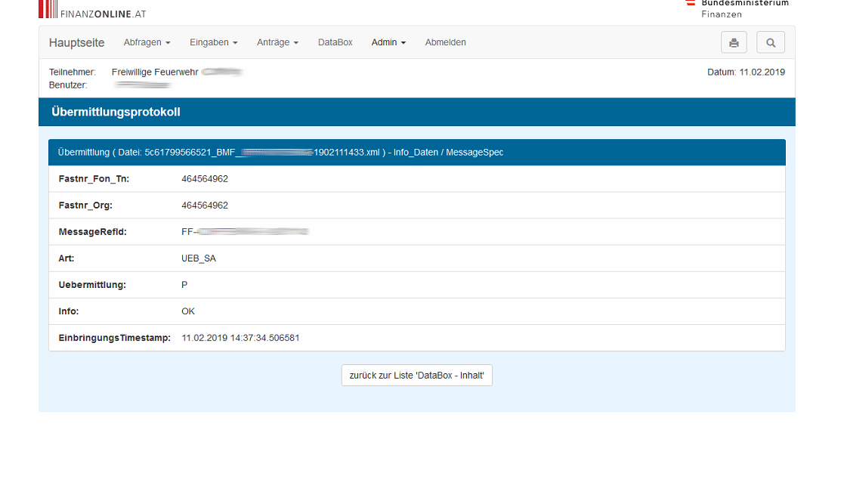Screen dimensions: 844x504
Task: Click the Art value UEB_SA
Action: [x=199, y=258]
